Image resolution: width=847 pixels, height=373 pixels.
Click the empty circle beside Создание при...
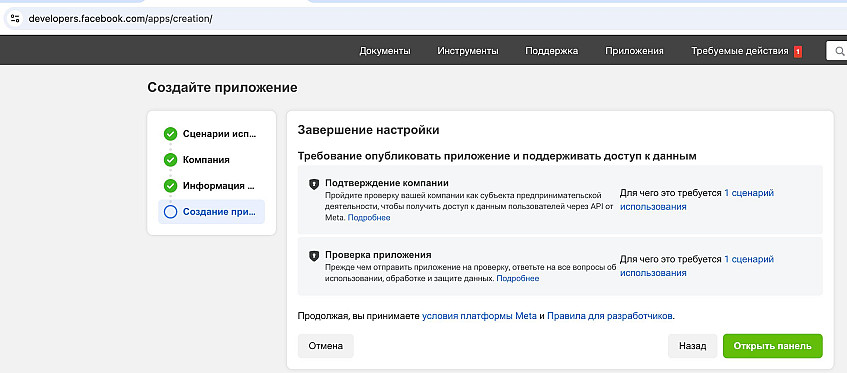[x=170, y=212]
